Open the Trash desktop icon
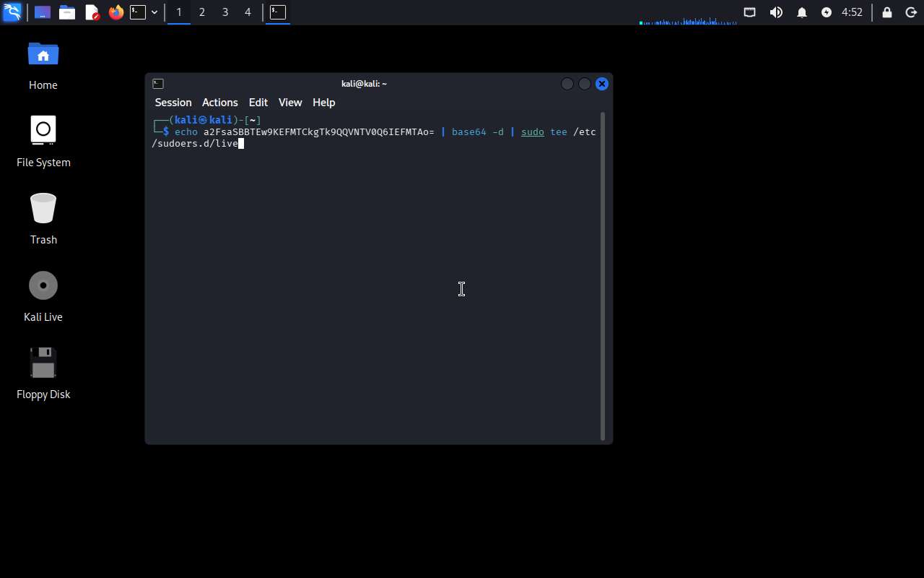 coord(43,208)
